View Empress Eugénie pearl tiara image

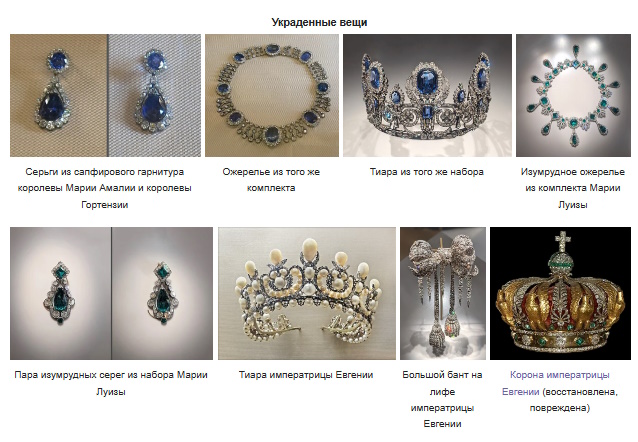tap(307, 293)
